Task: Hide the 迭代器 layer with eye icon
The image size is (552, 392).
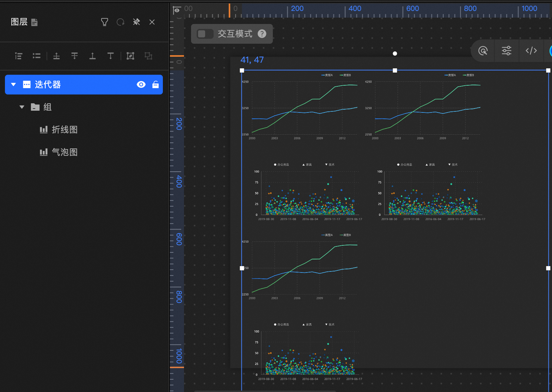Action: (x=141, y=85)
